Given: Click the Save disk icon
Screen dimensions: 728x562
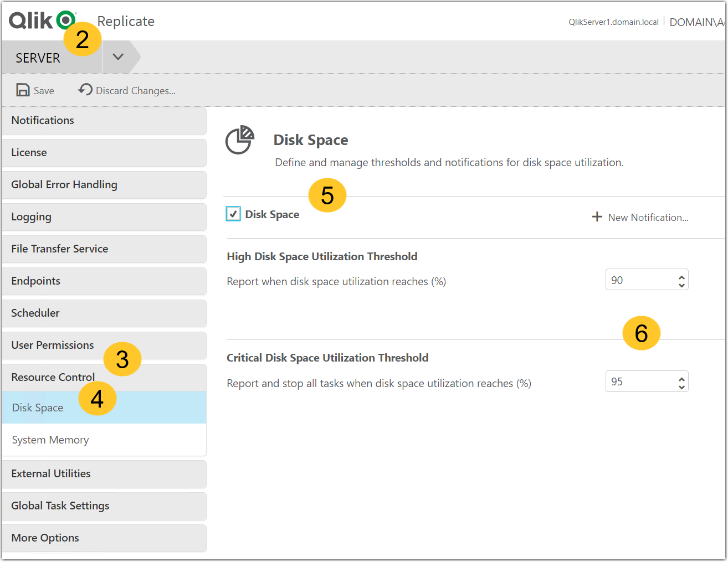Looking at the screenshot, I should click(23, 90).
